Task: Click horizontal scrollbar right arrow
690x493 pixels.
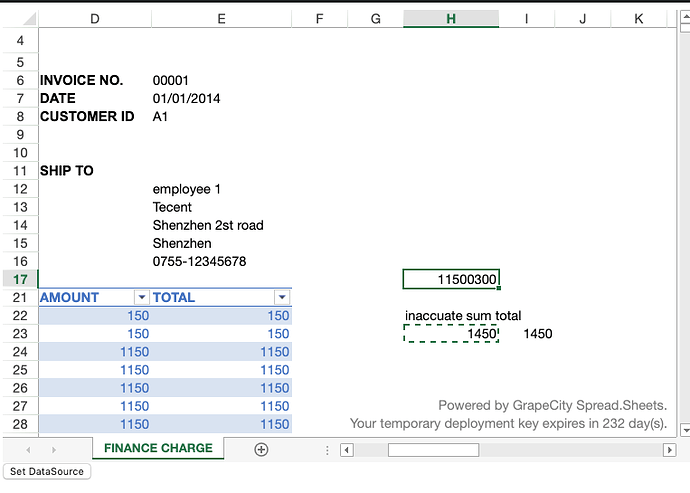Action: (x=667, y=450)
